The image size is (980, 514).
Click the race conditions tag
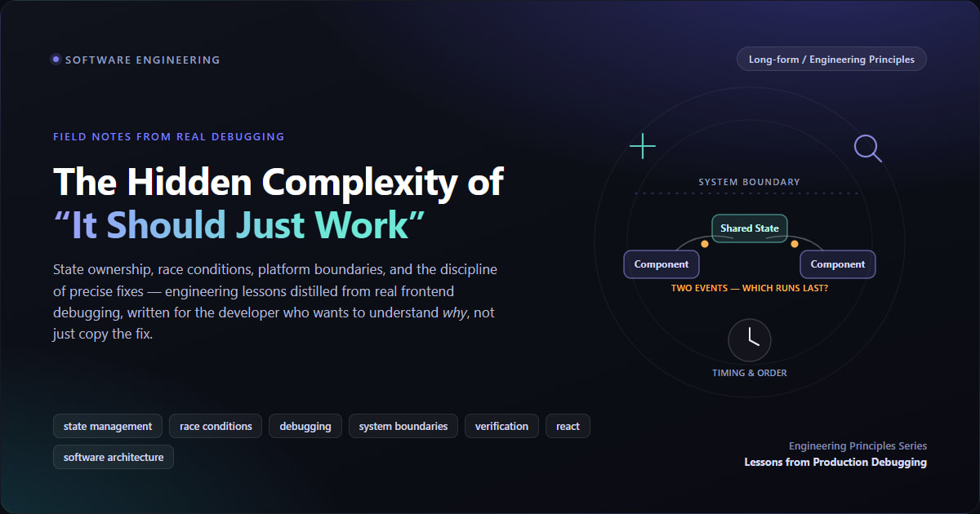click(x=216, y=426)
